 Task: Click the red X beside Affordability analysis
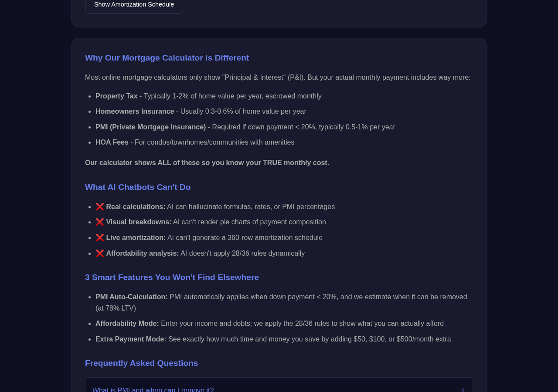[100, 253]
